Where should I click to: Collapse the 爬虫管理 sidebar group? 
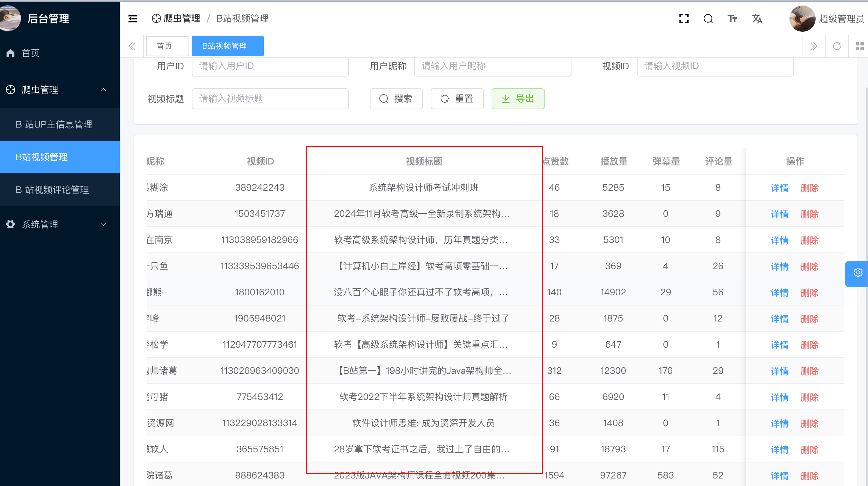(x=60, y=90)
